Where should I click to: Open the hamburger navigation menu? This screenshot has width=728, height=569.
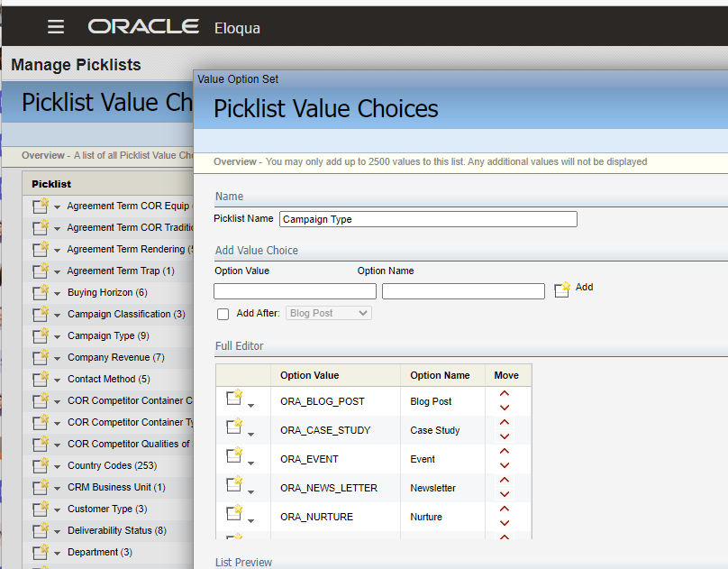point(56,26)
